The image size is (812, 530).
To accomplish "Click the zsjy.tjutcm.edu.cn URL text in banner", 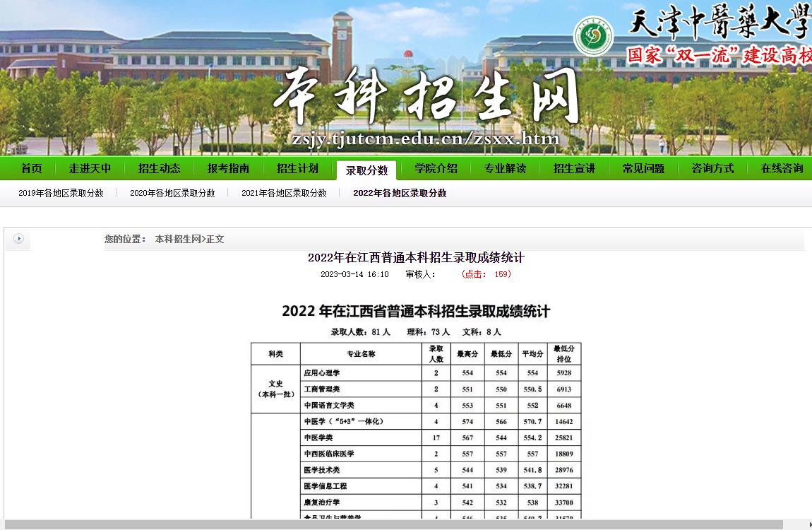I will 425,139.
